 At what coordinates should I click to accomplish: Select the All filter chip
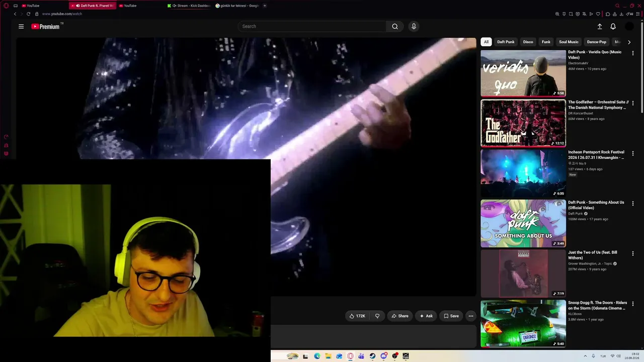(x=486, y=42)
